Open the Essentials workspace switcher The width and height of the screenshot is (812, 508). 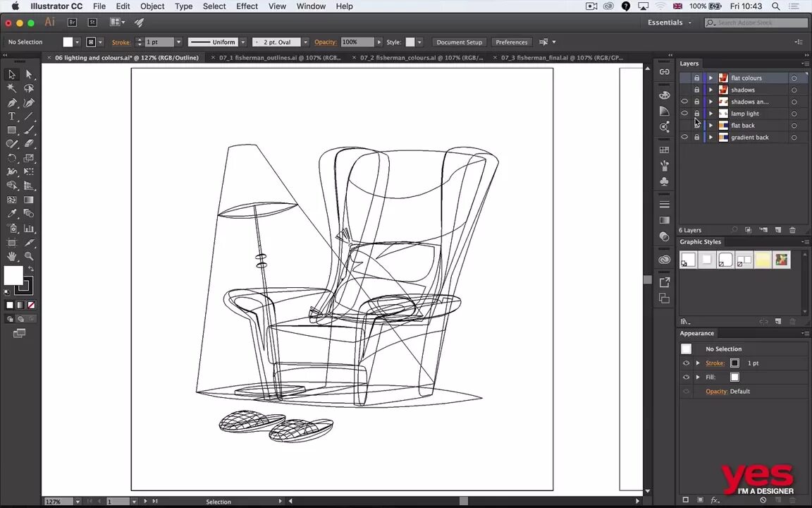pyautogui.click(x=670, y=23)
